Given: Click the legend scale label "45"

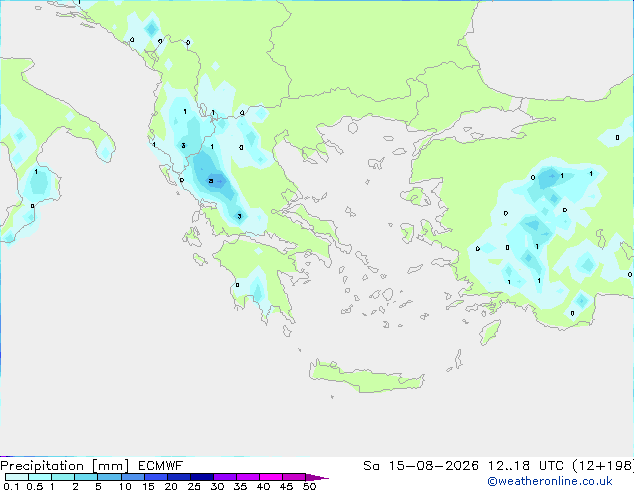Looking at the screenshot, I should (286, 486).
